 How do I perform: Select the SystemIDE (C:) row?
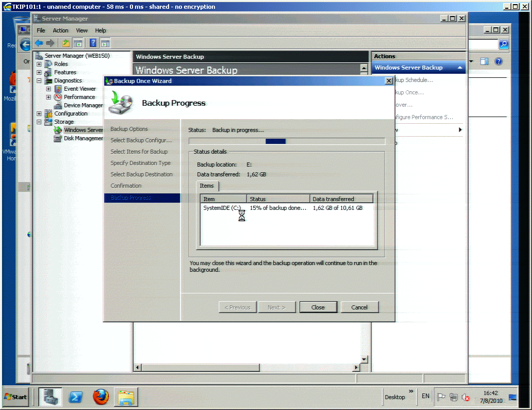pos(287,208)
